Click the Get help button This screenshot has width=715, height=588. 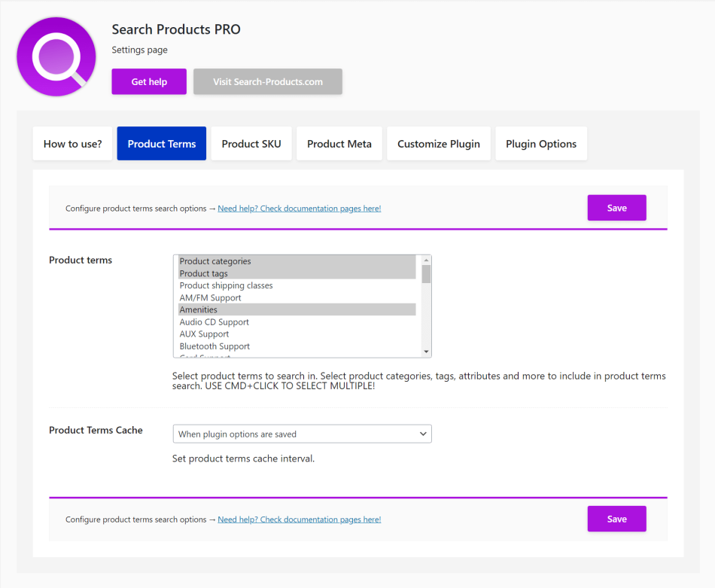click(149, 81)
